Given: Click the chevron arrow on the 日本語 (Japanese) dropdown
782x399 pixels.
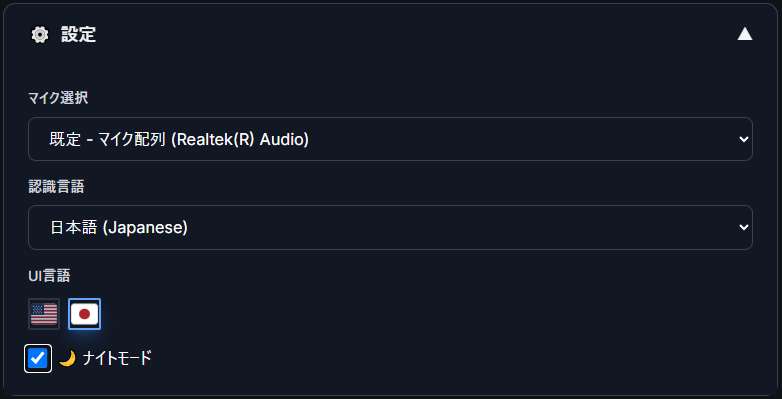Looking at the screenshot, I should (x=744, y=227).
